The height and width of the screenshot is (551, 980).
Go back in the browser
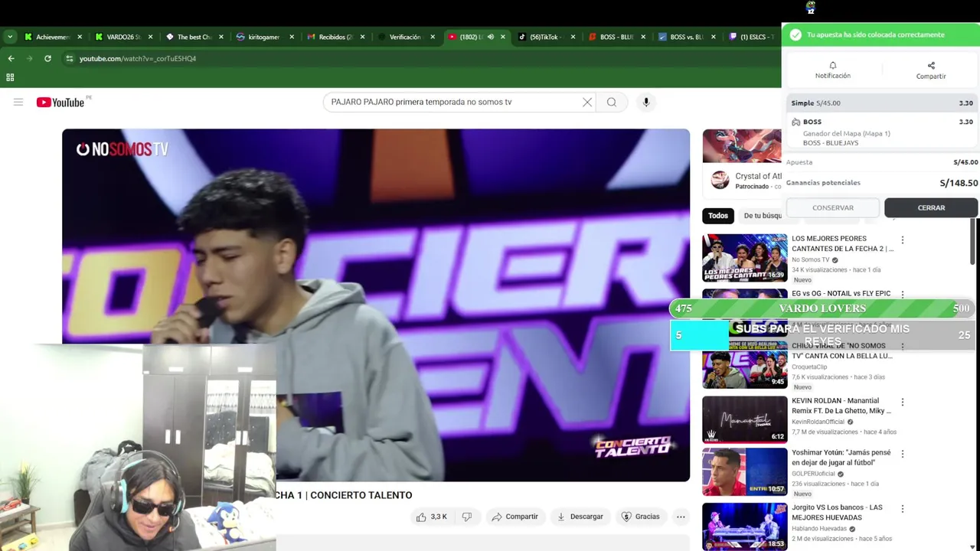click(x=11, y=58)
